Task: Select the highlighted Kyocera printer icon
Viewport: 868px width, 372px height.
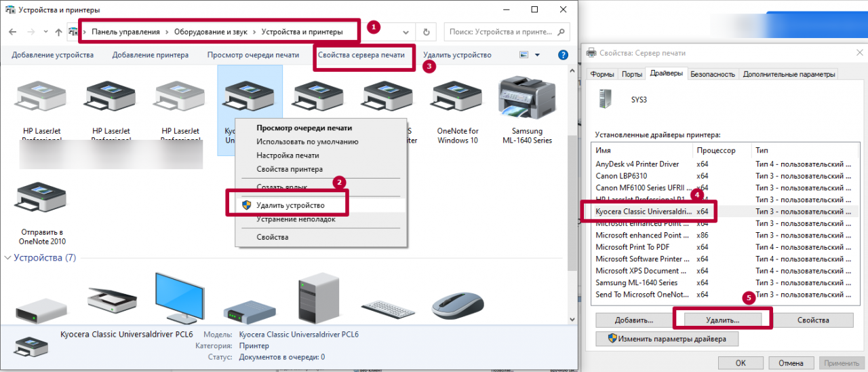Action: pyautogui.click(x=249, y=95)
